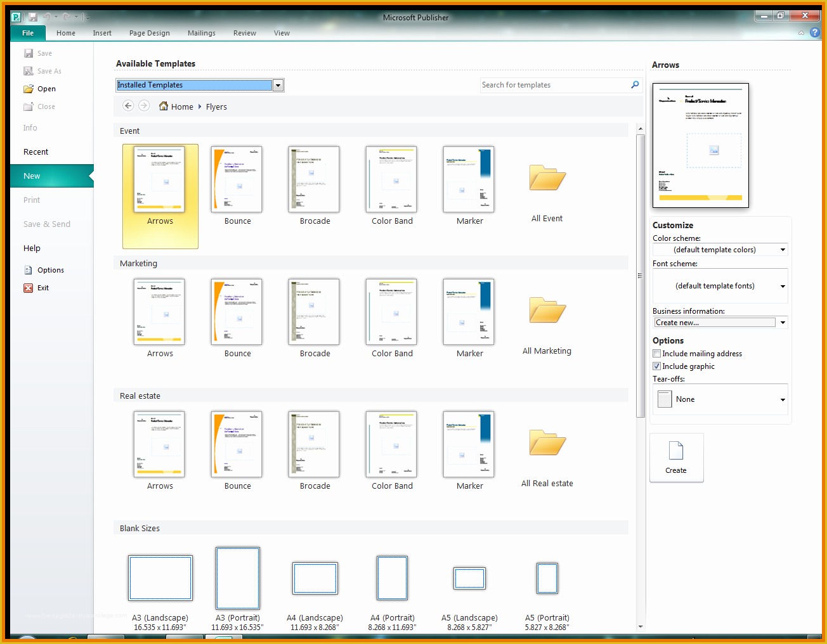Click the Flyers breadcrumb link
The image size is (827, 644).
click(216, 106)
